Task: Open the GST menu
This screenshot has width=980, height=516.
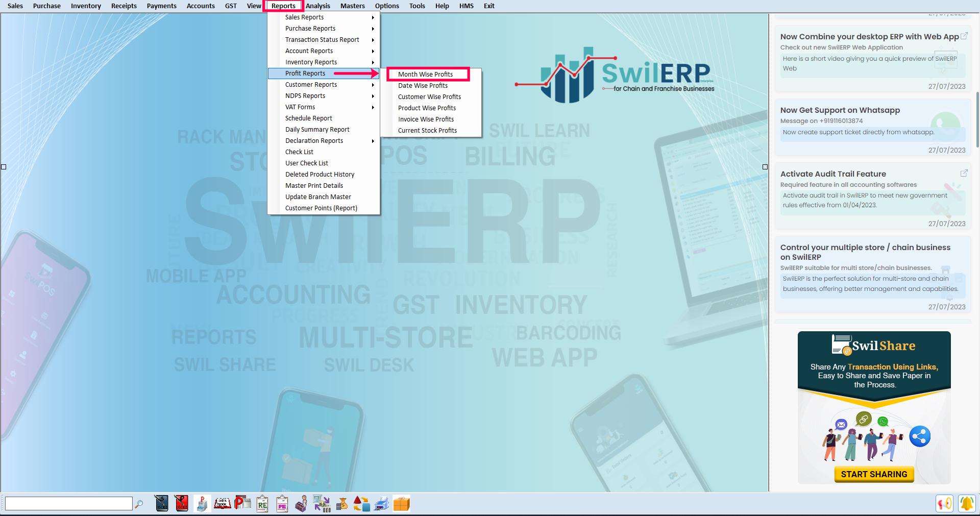Action: point(231,6)
